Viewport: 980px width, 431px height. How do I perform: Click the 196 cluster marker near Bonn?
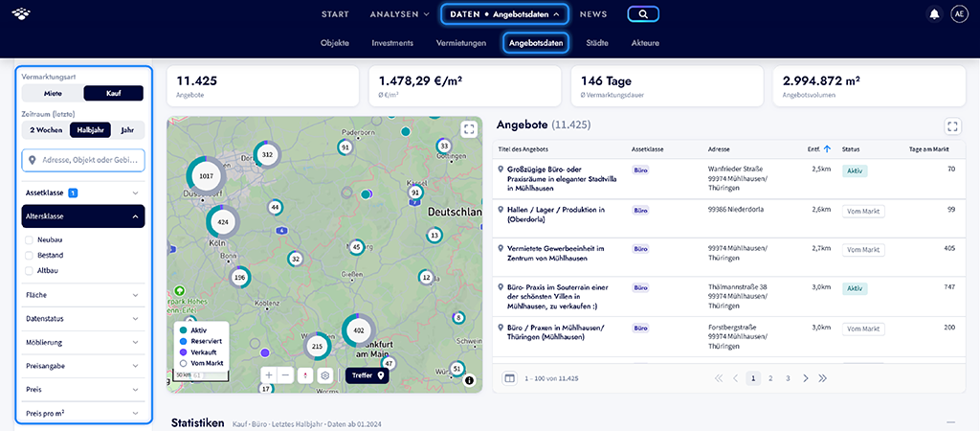[239, 277]
